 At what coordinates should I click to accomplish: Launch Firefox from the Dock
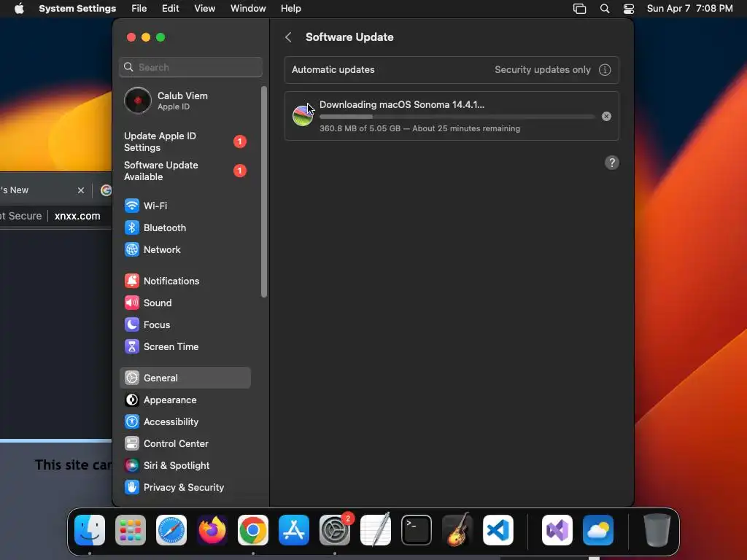point(212,530)
